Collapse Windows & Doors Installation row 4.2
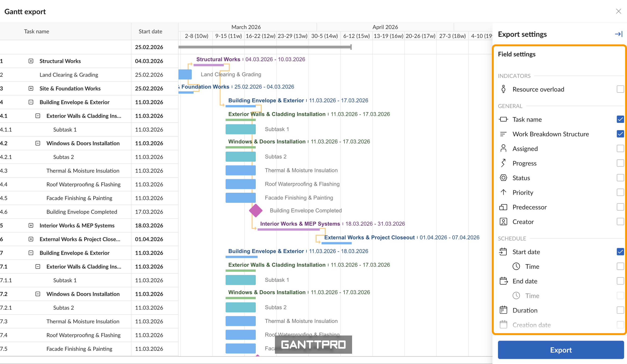627x364 pixels. point(38,143)
